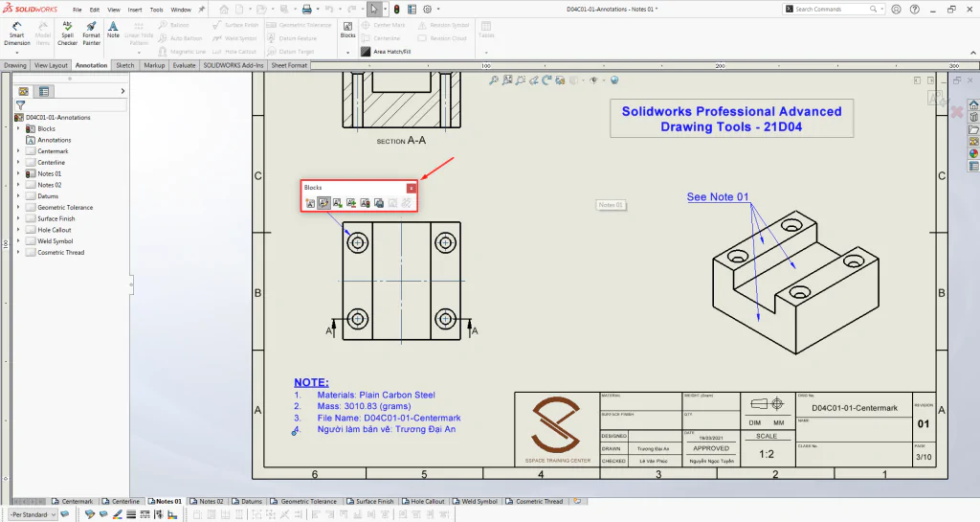Switch to PropertyManager panel tab
980x522 pixels.
click(x=44, y=91)
